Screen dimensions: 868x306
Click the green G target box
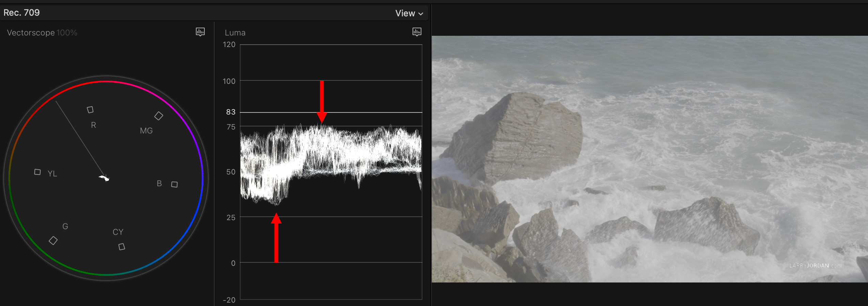tap(53, 241)
